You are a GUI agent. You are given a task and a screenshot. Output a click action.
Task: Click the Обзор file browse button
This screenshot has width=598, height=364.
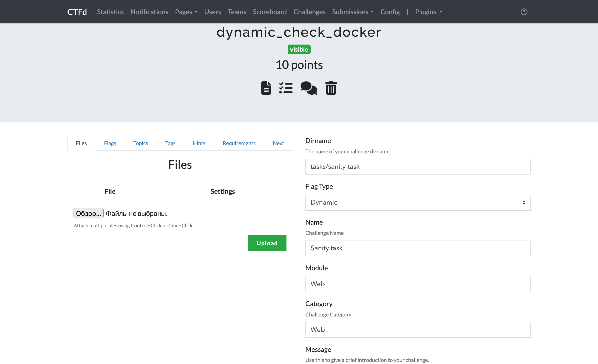point(88,213)
